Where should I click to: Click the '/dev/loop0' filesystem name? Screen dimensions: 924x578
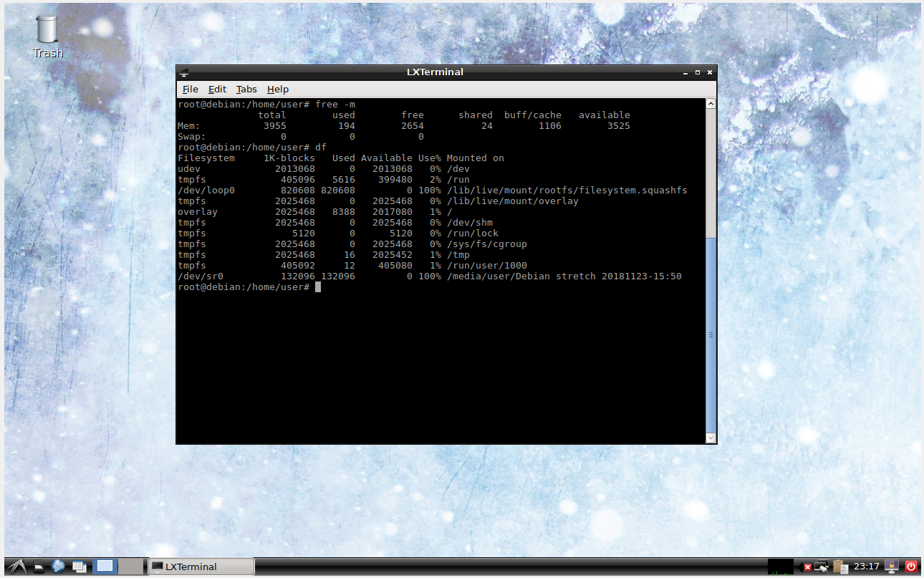[x=206, y=191]
